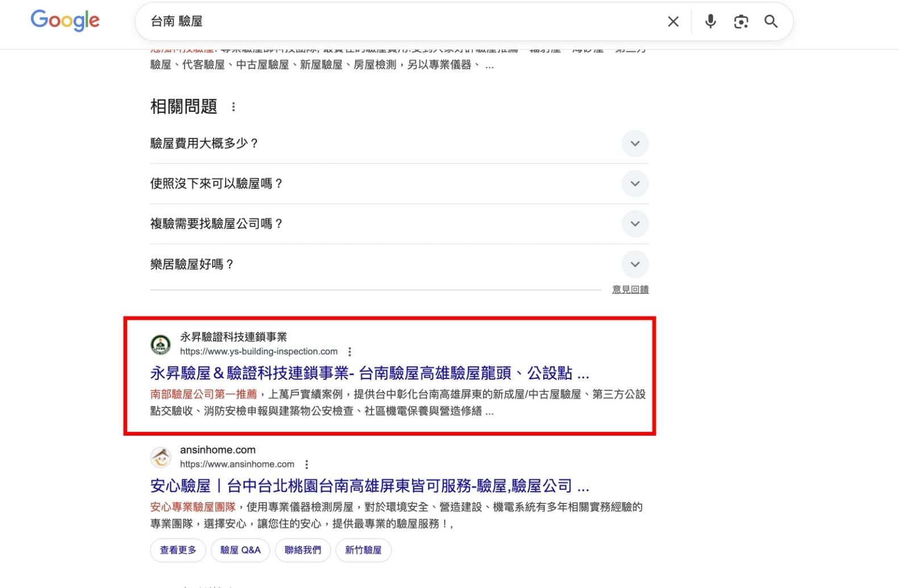Click the 永昇驗證科技連鎖事業 site favicon

coord(160,344)
